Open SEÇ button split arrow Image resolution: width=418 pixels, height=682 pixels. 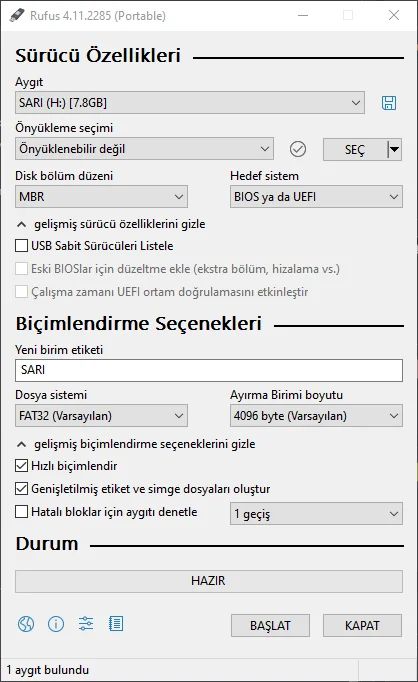(x=395, y=150)
